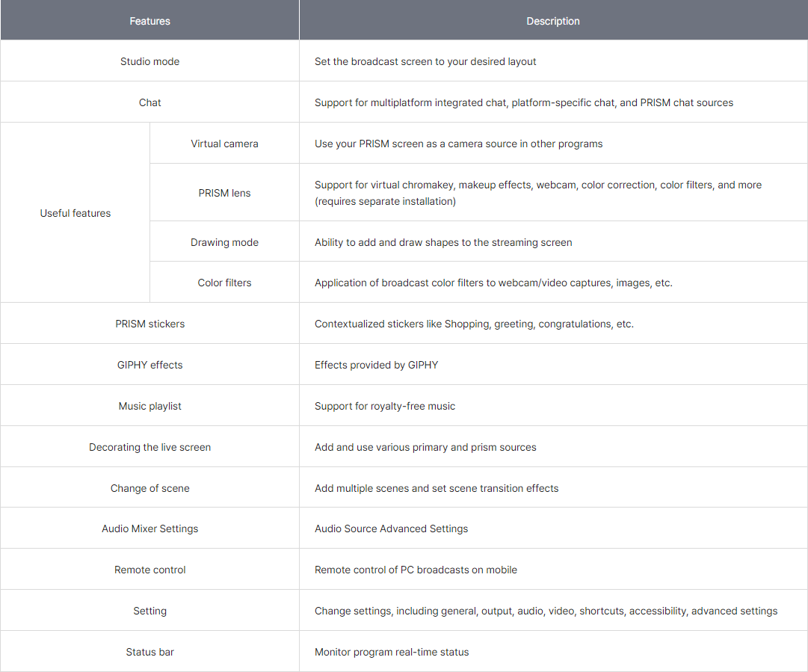This screenshot has width=808, height=672.
Task: Select the Decorating the live screen cell
Action: pos(149,447)
